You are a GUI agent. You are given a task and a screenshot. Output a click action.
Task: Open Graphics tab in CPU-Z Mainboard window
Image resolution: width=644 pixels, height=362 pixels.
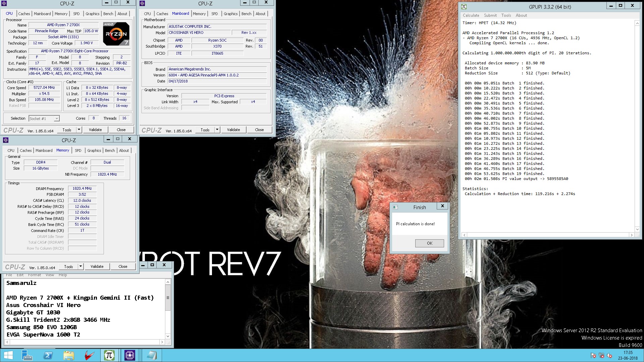point(231,14)
